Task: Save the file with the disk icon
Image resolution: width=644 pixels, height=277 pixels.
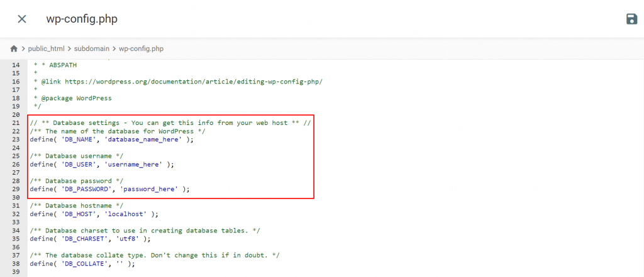Action: [x=631, y=19]
